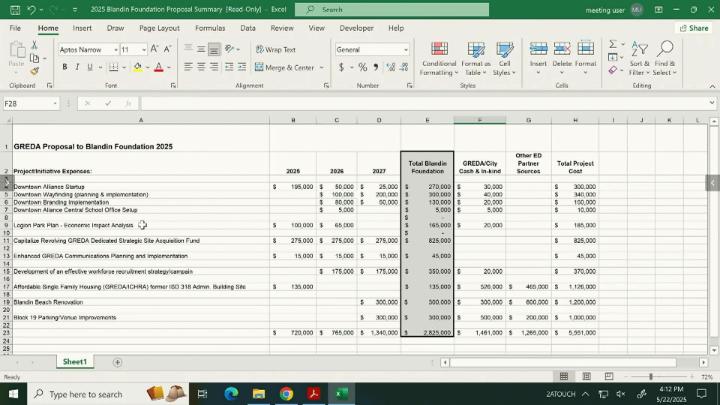Click Decrease Indent icon

click(x=229, y=67)
